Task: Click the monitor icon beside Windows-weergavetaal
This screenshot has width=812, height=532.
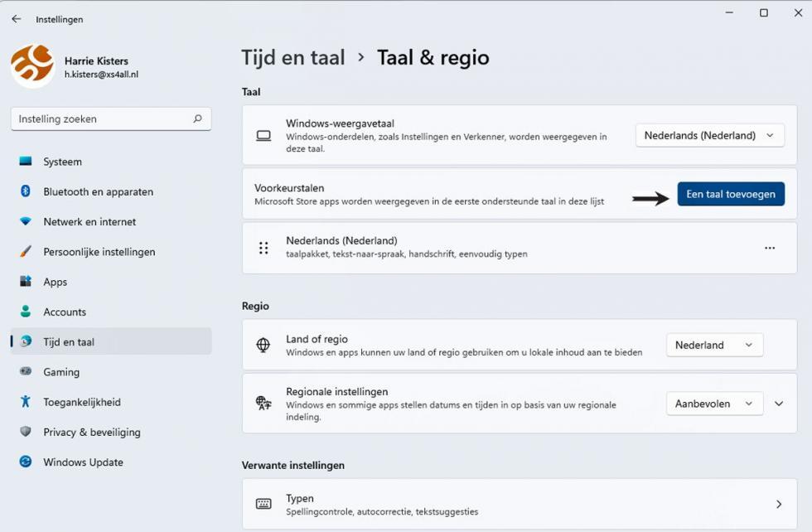Action: [x=263, y=135]
